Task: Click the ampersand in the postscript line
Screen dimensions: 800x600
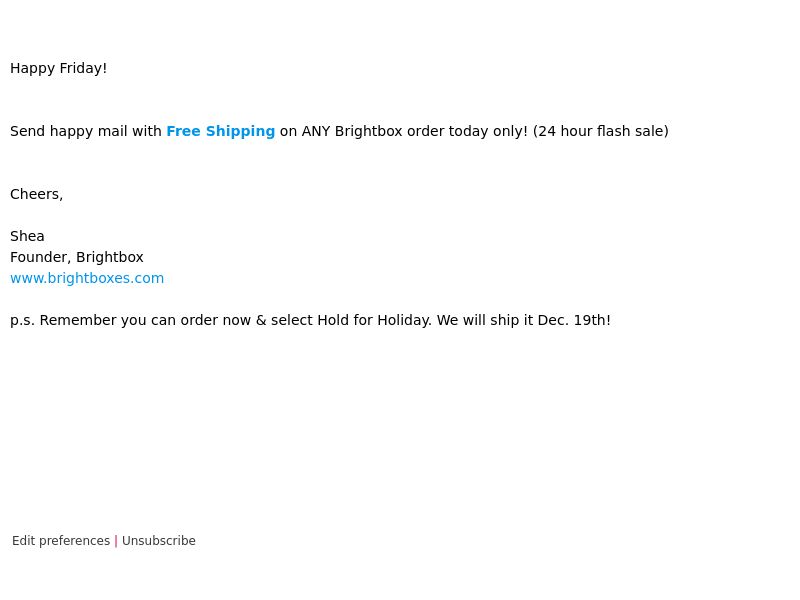Action: (x=261, y=320)
